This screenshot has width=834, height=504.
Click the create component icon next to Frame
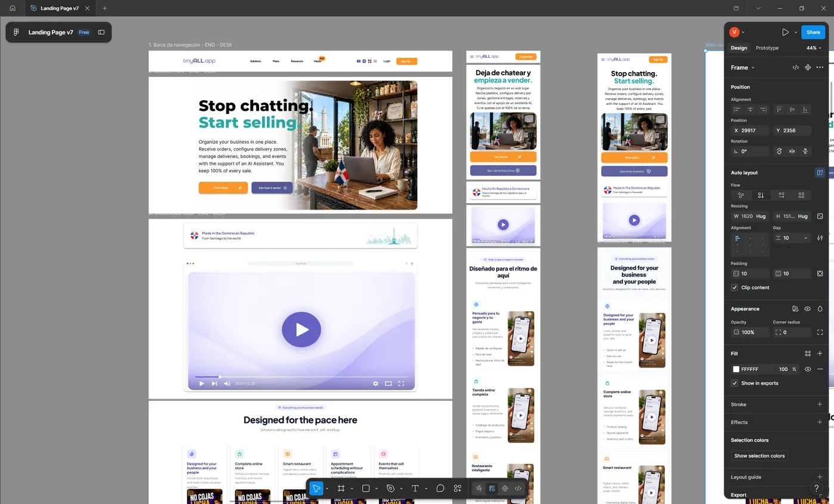point(808,67)
